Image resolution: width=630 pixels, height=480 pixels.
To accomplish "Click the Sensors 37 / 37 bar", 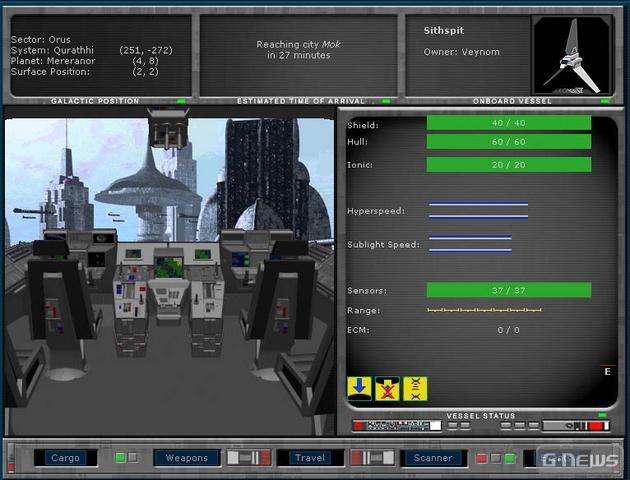I will click(x=509, y=290).
